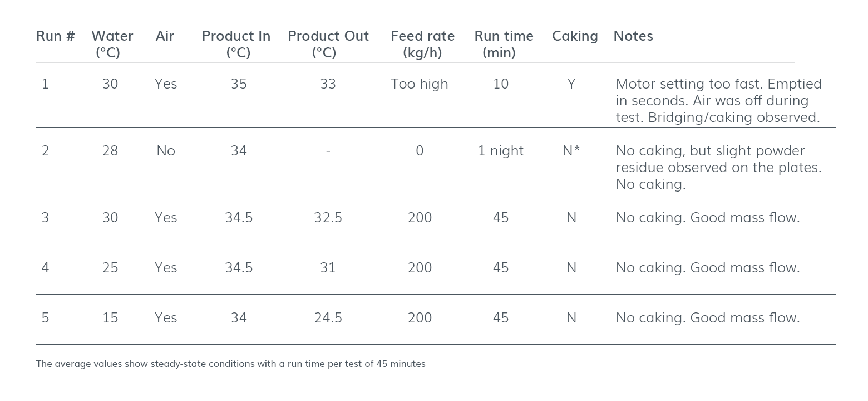Select the 'Caking' column header
This screenshot has width=868, height=401.
pyautogui.click(x=575, y=36)
